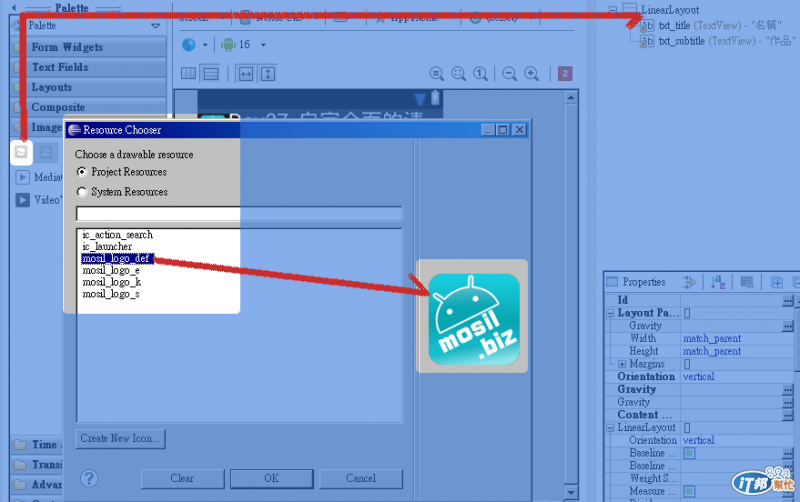Select mosil_logo_s in resource list
Image resolution: width=800 pixels, height=502 pixels.
pyautogui.click(x=111, y=294)
